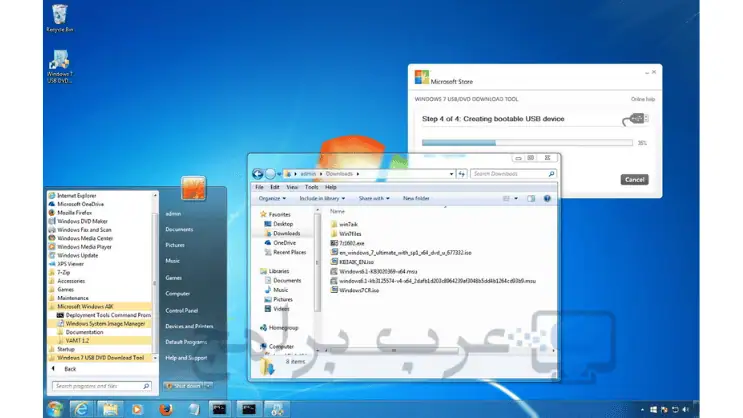Open the Share with dropdown
The image size is (743, 418).
point(374,199)
